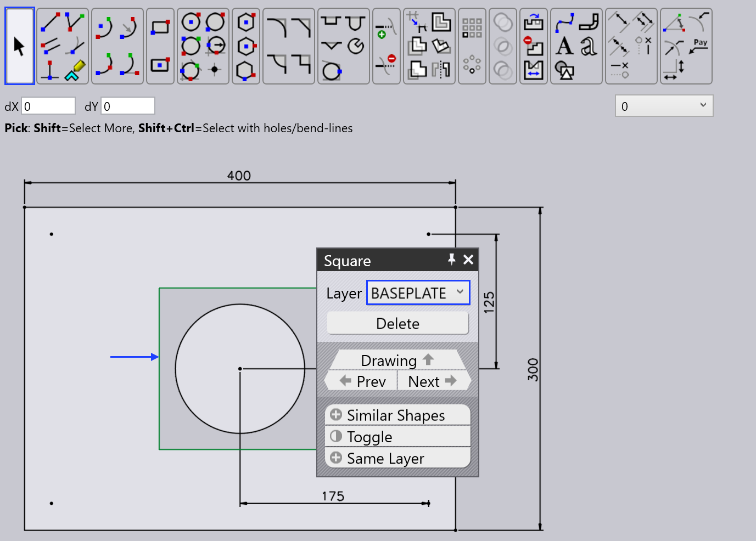Viewport: 756px width, 541px height.
Task: Select the remove step red minus tool
Action: (x=533, y=46)
